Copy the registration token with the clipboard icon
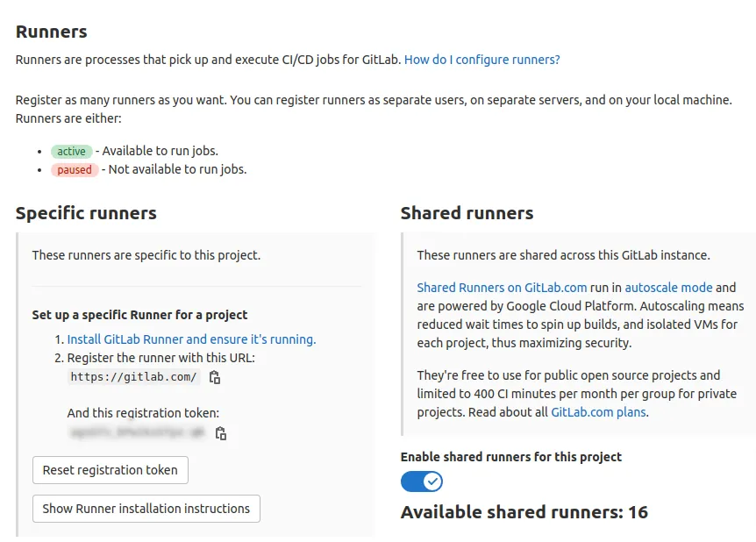 pyautogui.click(x=221, y=433)
